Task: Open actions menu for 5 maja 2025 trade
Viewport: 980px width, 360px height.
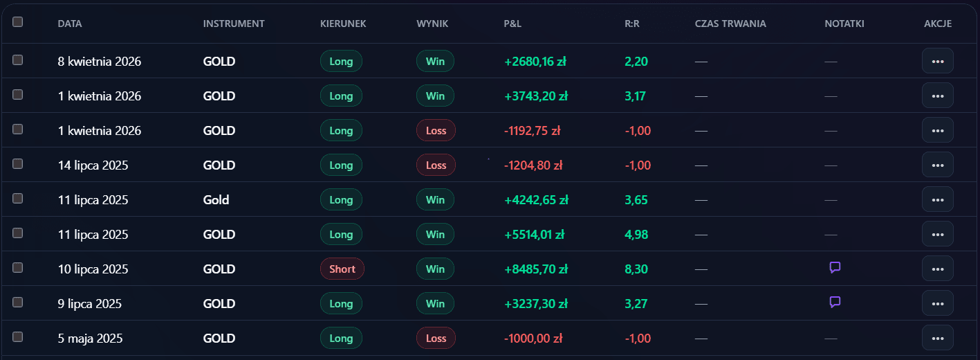Action: click(x=937, y=338)
